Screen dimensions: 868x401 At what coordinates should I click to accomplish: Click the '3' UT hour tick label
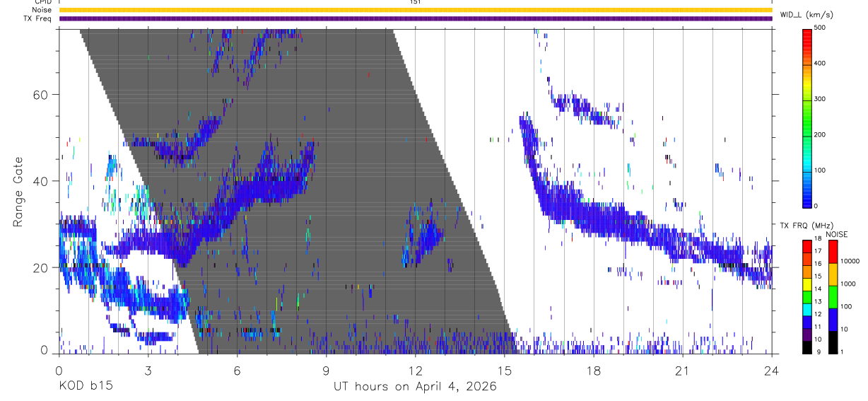tap(148, 370)
